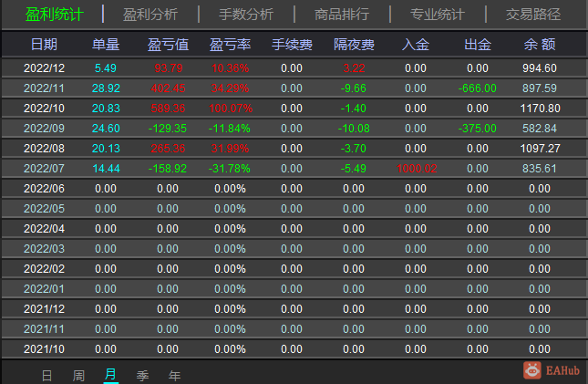Click overnight fee -10.08
This screenshot has height=384, width=588.
354,129
